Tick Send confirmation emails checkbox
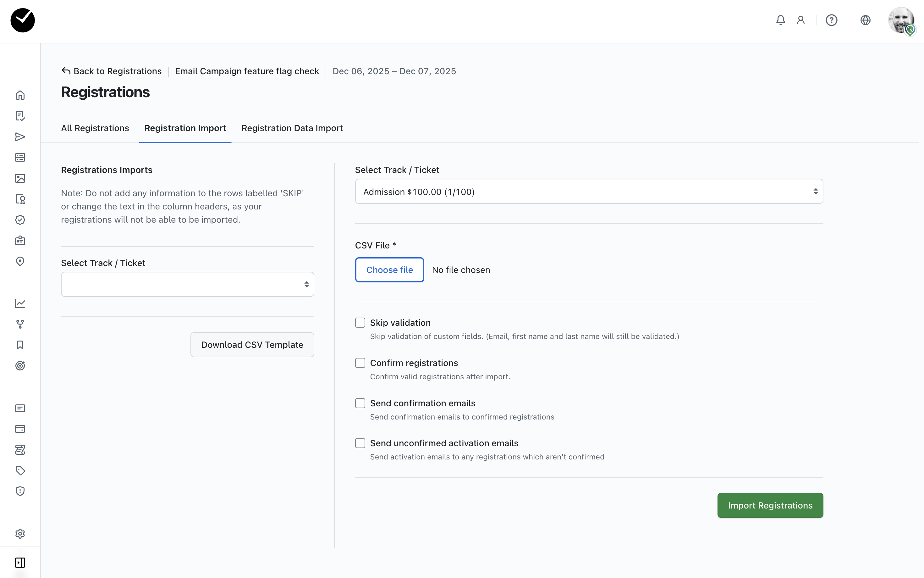Viewport: 924px width, 578px height. [x=360, y=403]
